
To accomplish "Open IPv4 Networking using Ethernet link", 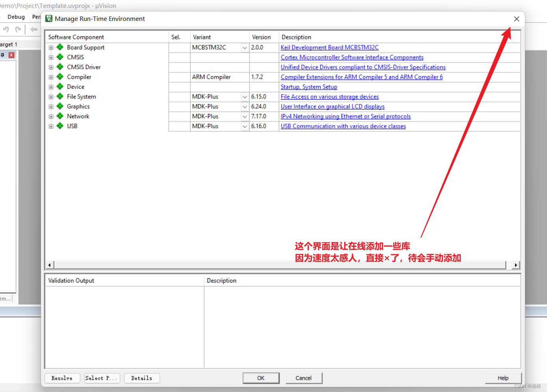I will (346, 116).
